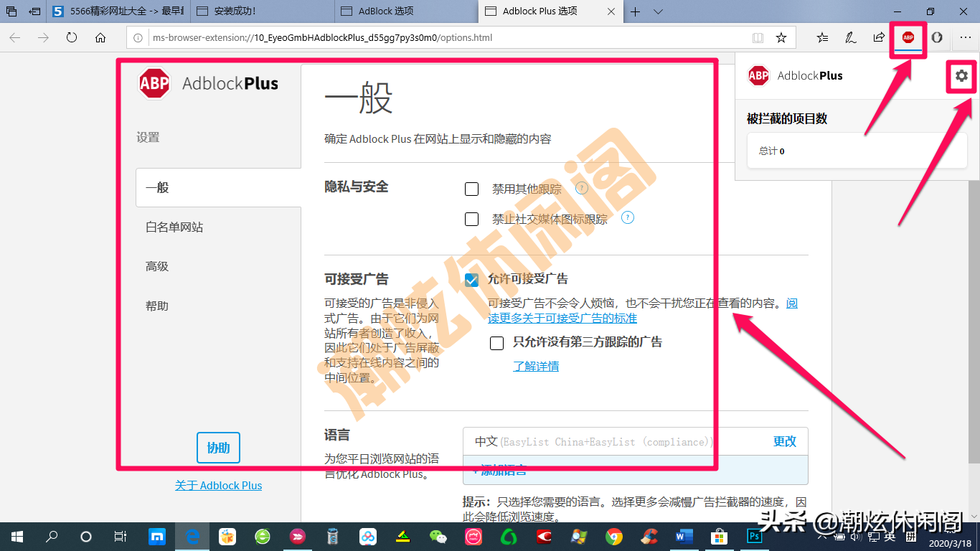Click the Share page icon
This screenshot has height=551, width=980.
[879, 38]
